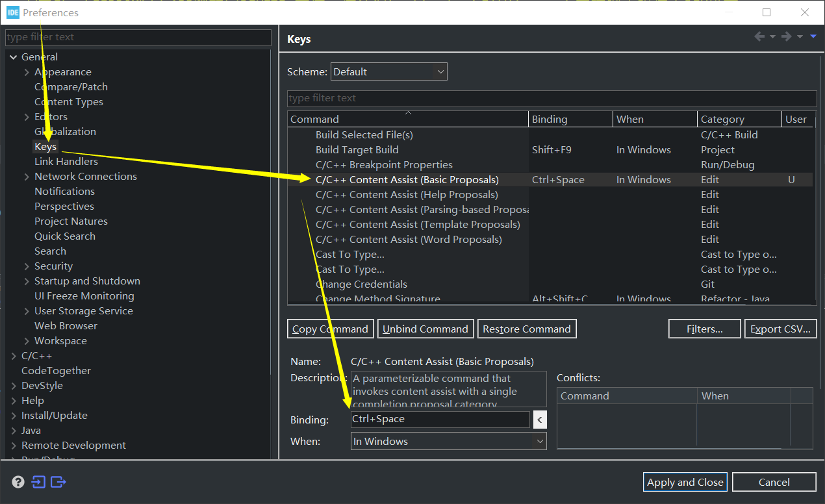This screenshot has height=504, width=825.
Task: Select Link Handlers in the tree
Action: point(66,162)
